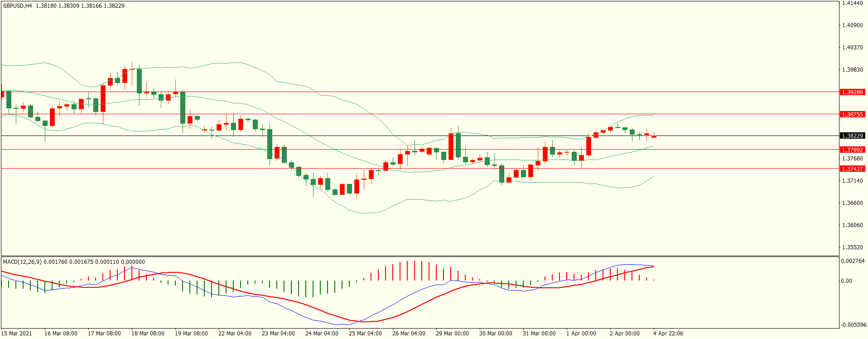Select the 2 Apr 00:00 time label

625,334
